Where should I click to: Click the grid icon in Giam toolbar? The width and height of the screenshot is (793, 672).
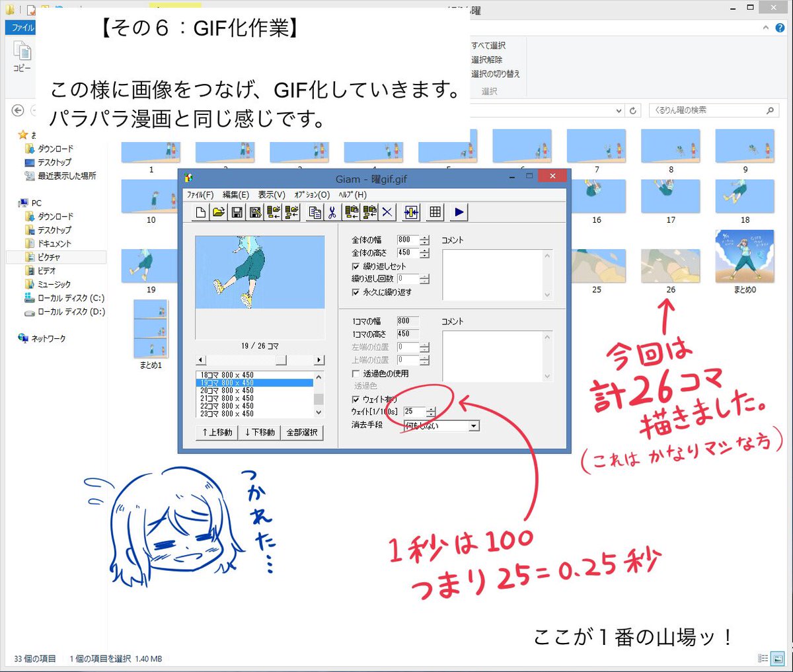pos(435,212)
